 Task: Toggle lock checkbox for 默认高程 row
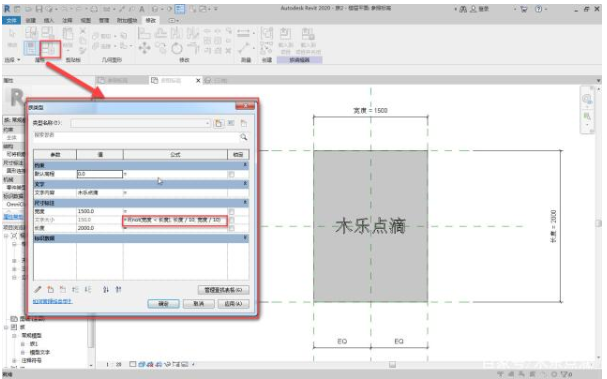tap(231, 174)
